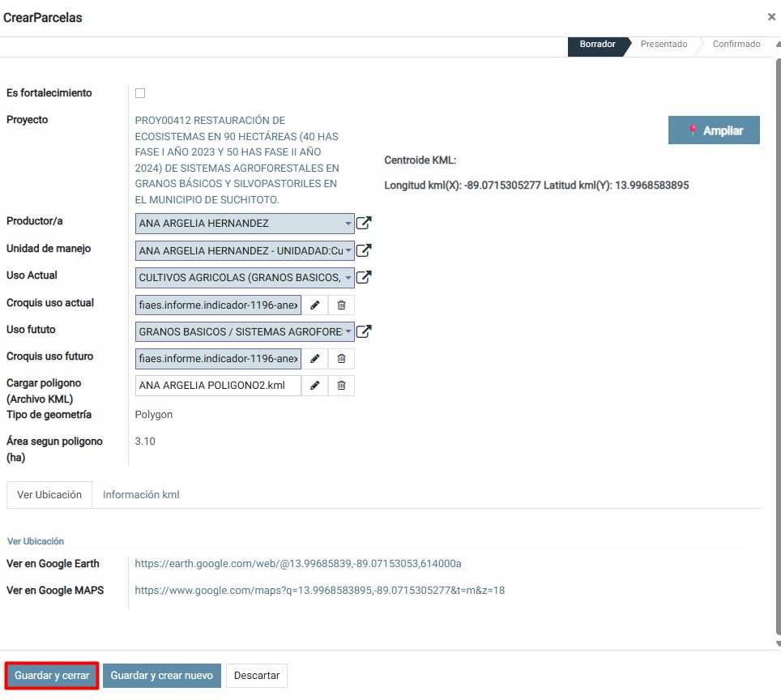Switch to Información kml tab

[x=141, y=495]
